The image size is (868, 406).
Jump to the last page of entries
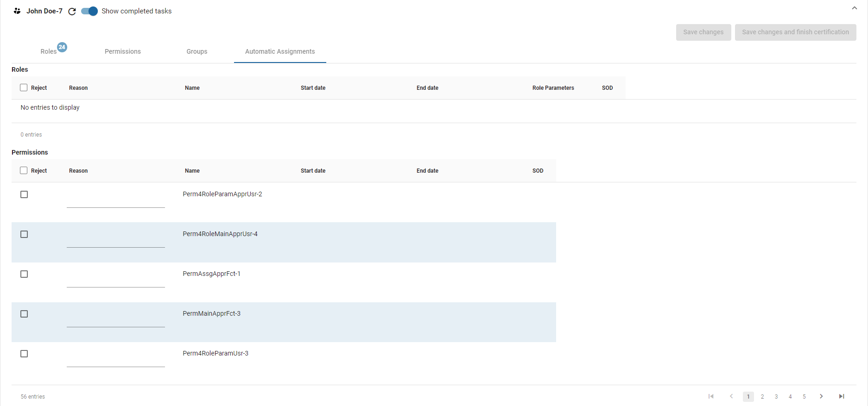(842, 396)
